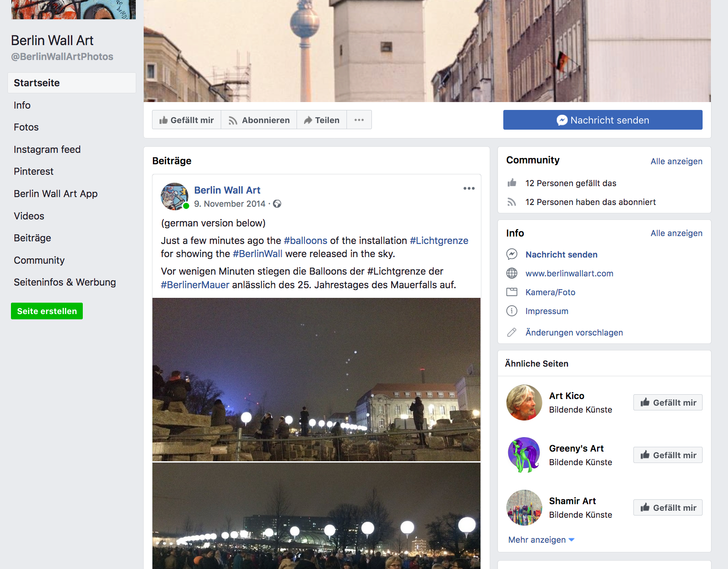Click the Messenger icon in Info section
728x569 pixels.
coord(512,254)
